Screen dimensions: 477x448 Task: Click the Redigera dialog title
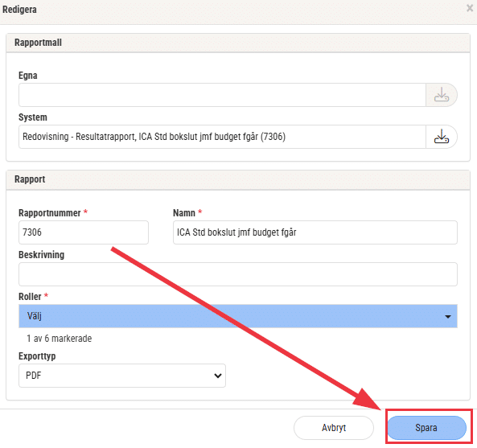pos(19,10)
